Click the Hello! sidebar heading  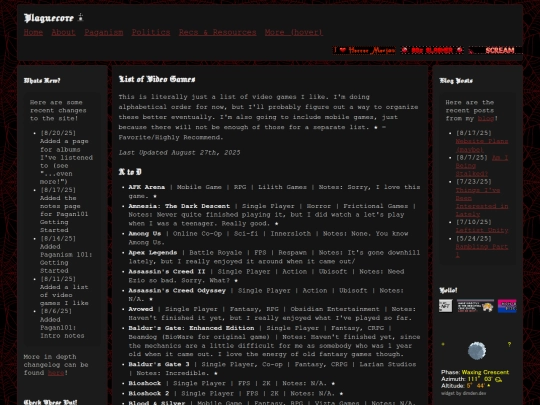click(x=448, y=290)
